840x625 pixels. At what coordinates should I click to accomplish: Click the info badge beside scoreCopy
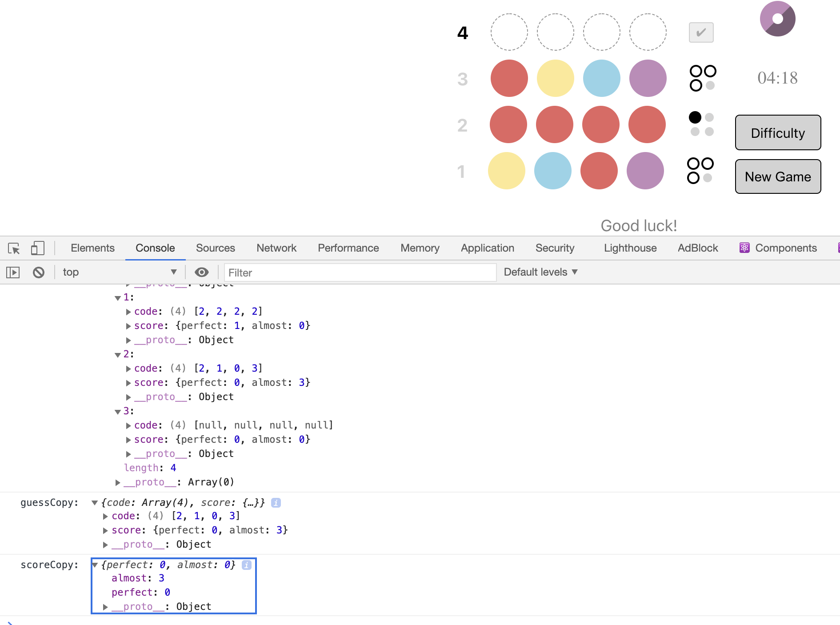point(247,565)
